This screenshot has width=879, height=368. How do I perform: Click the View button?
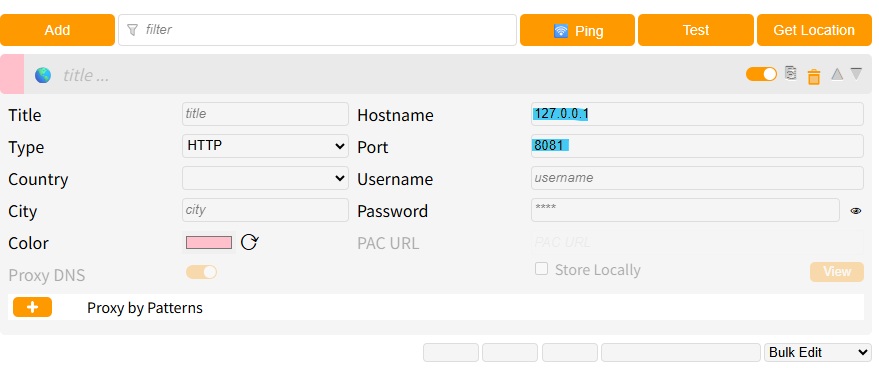click(836, 272)
